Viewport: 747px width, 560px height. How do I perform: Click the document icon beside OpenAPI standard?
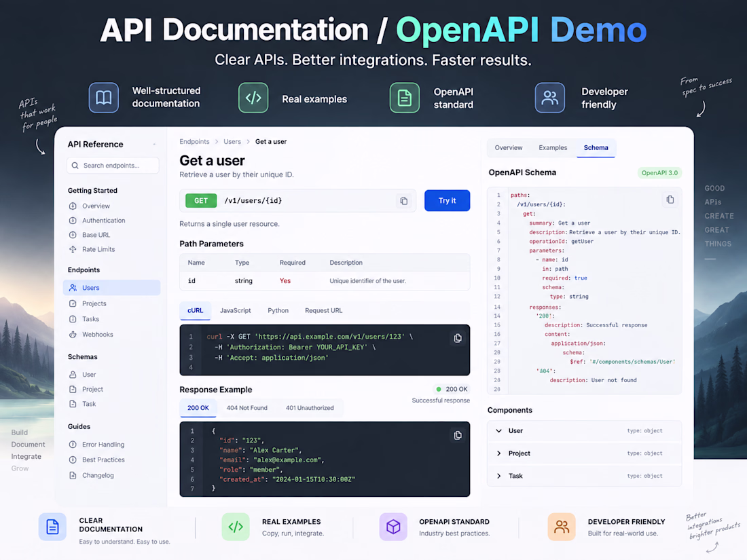(x=405, y=98)
